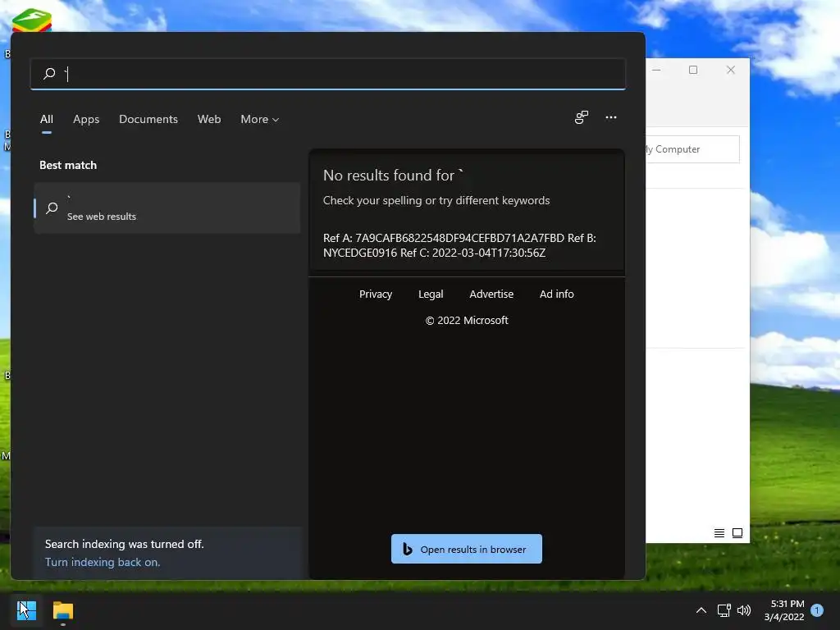Open the three-dots options menu

pyautogui.click(x=610, y=117)
